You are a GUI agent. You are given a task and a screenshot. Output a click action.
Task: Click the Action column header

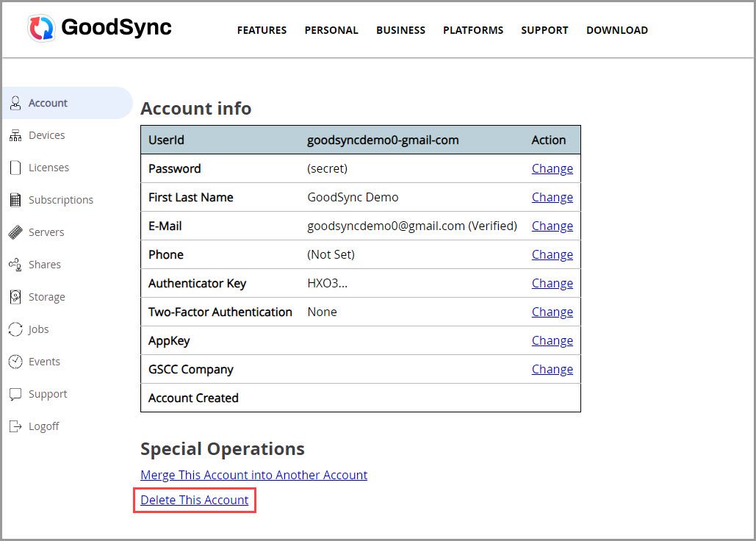[549, 140]
